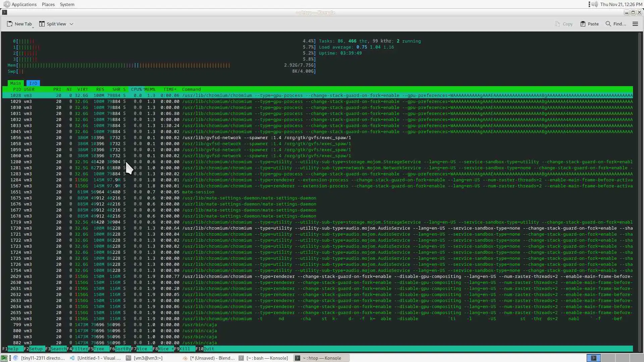Viewport: 644px width, 362px height.
Task: Expand the Split View dropdown arrow
Action: point(71,24)
